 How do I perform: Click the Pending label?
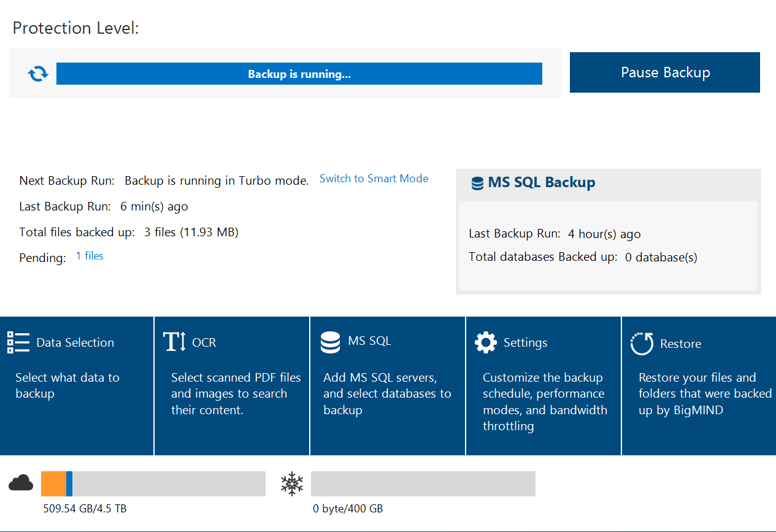pos(43,258)
